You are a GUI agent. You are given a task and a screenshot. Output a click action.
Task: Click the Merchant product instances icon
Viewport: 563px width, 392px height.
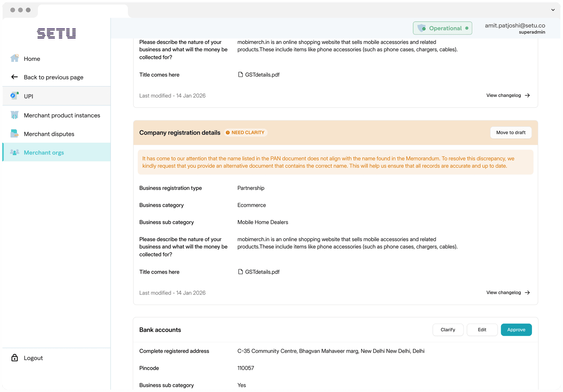[14, 115]
